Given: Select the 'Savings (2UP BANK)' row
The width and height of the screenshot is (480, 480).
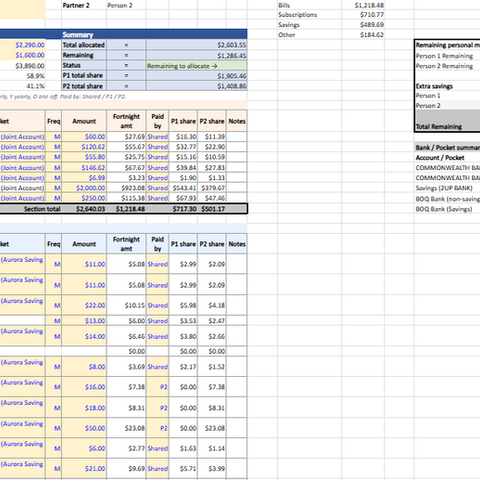Looking at the screenshot, I should [x=444, y=188].
